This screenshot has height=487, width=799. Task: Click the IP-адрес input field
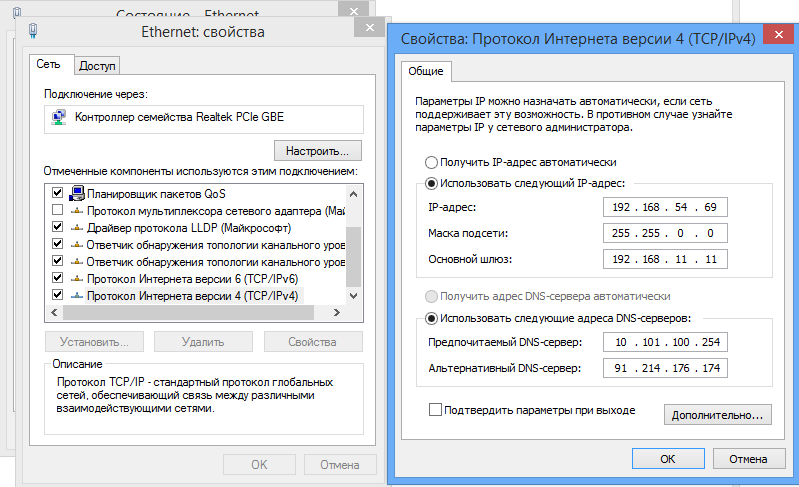point(665,207)
